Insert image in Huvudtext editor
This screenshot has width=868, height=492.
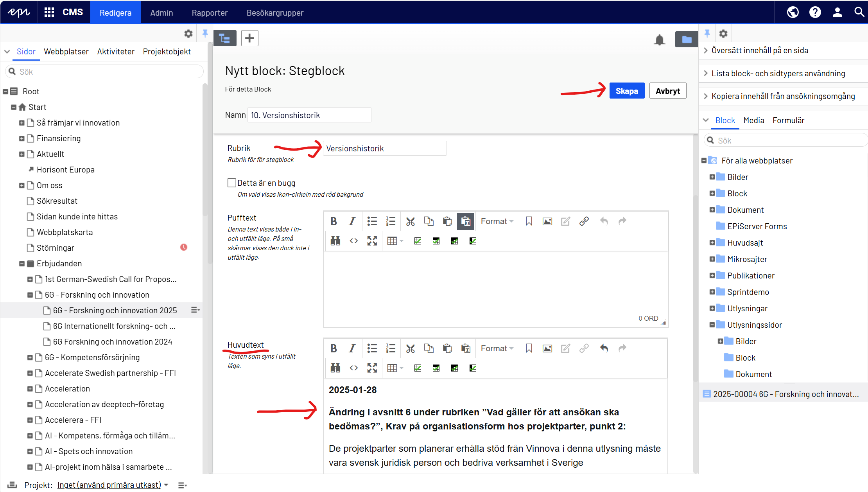coord(547,348)
